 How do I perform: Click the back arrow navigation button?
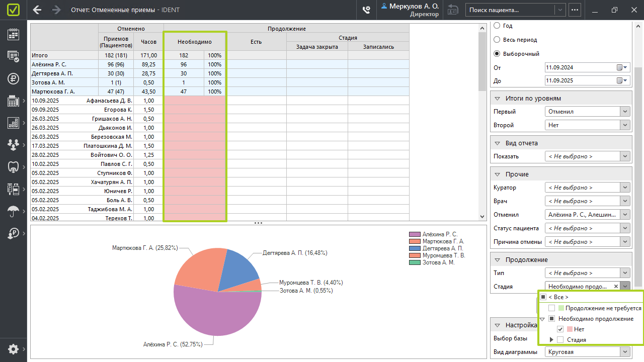click(37, 10)
